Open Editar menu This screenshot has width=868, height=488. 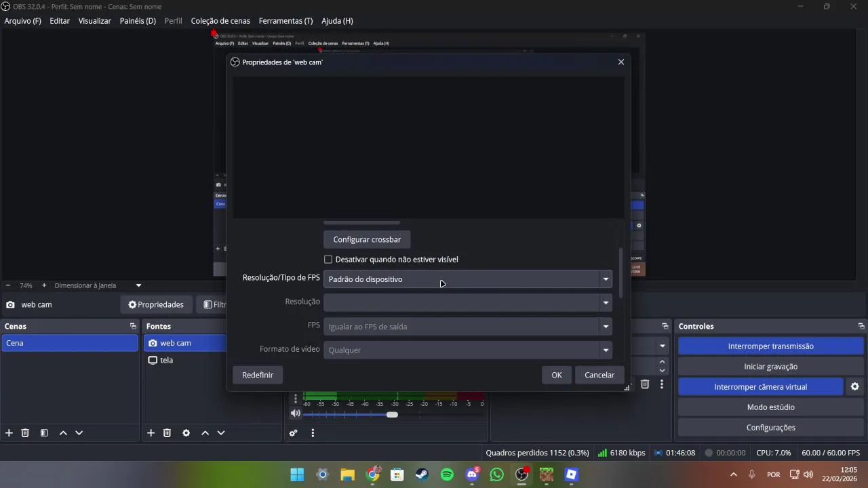60,21
